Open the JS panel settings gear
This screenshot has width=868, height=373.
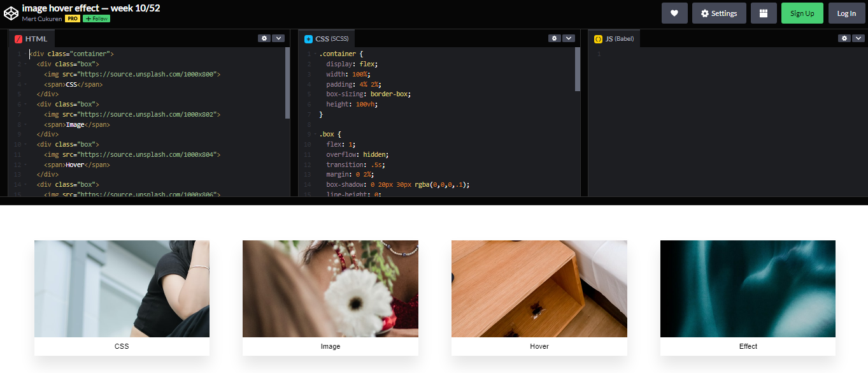point(844,38)
